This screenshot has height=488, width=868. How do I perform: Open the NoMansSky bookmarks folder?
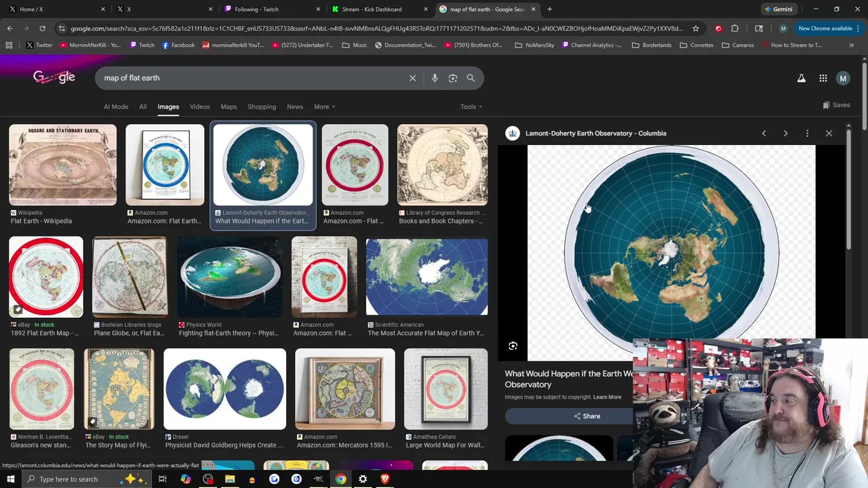coord(535,45)
